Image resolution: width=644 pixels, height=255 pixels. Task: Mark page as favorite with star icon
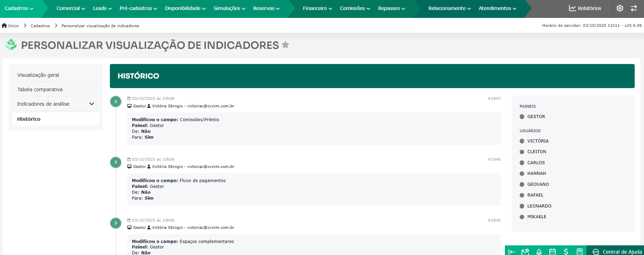click(285, 45)
